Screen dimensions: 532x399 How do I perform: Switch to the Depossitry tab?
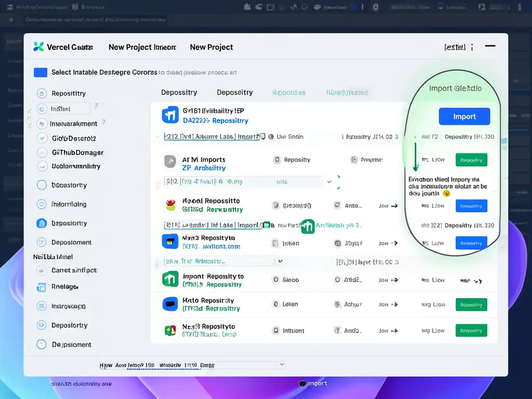[179, 92]
